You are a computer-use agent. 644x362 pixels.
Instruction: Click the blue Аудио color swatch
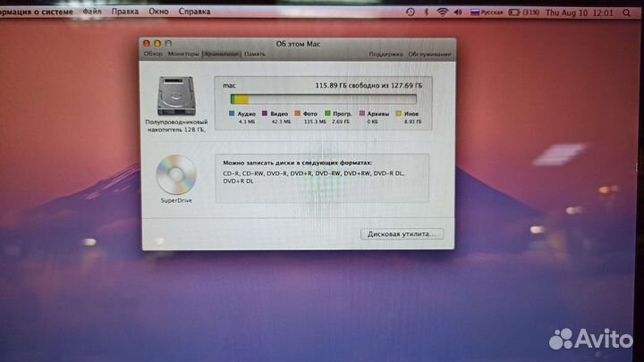(x=232, y=113)
